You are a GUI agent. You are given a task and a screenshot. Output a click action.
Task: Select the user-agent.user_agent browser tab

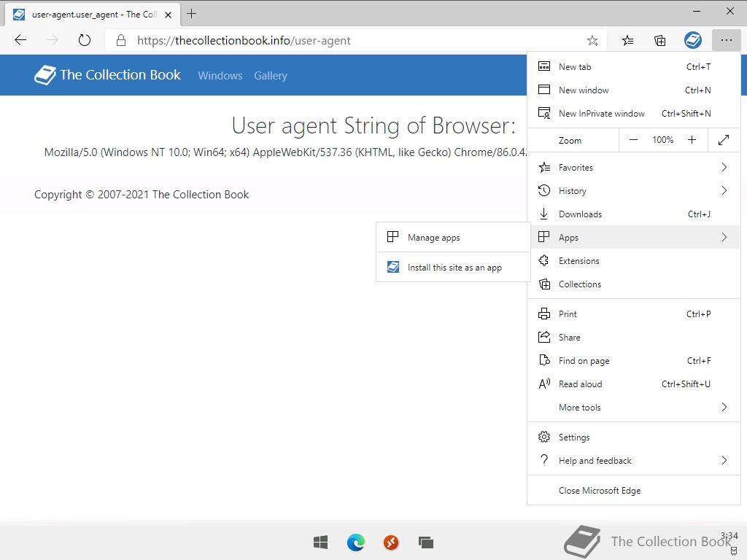(93, 15)
